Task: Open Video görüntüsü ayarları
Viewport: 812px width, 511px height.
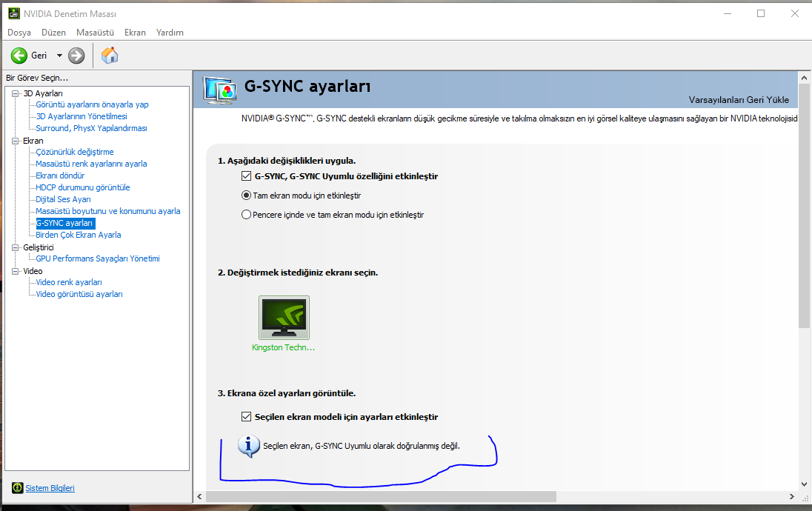Action: point(79,295)
